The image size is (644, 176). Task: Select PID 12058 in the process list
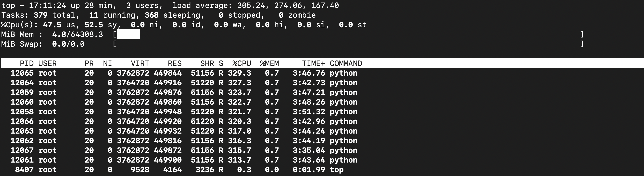(x=22, y=112)
